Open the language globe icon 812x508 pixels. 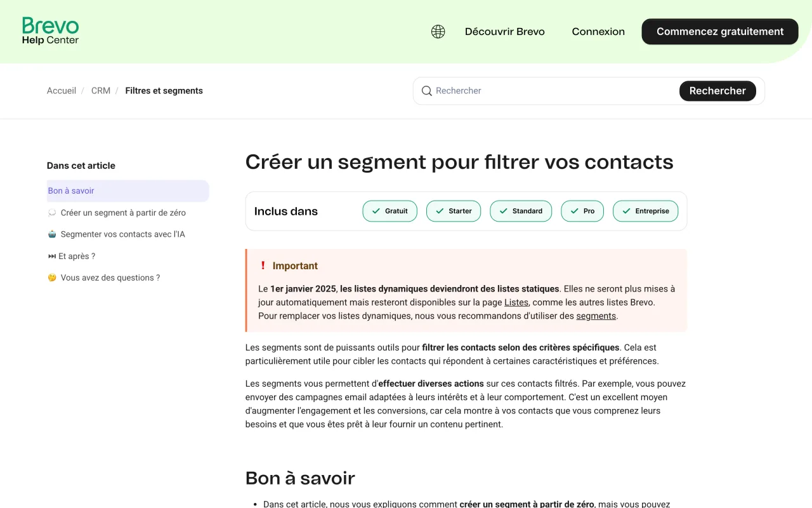click(438, 32)
